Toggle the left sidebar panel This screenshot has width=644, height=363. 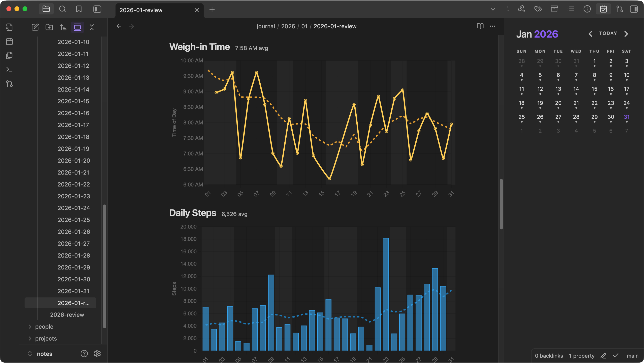pyautogui.click(x=97, y=9)
